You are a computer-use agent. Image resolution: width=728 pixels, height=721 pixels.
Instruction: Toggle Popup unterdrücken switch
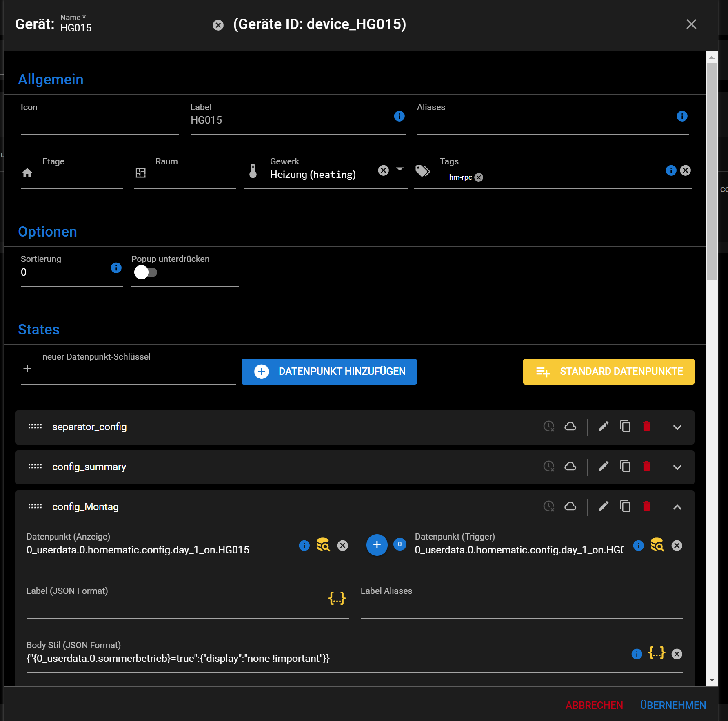(145, 272)
